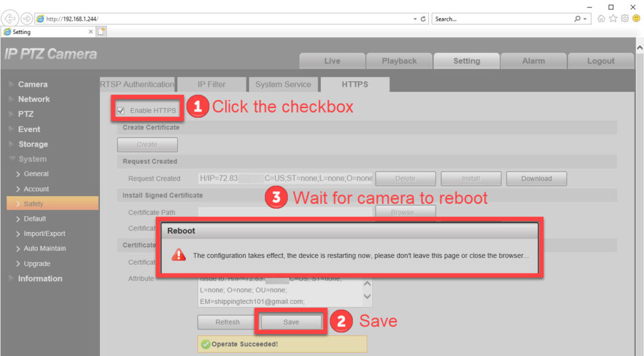
Task: Open the address bar dropdown arrow
Action: click(415, 19)
